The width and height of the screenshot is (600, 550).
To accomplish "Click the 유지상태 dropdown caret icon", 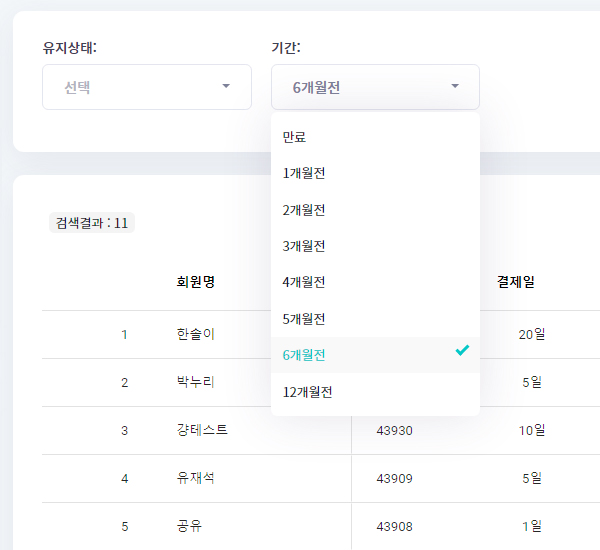I will 226,87.
